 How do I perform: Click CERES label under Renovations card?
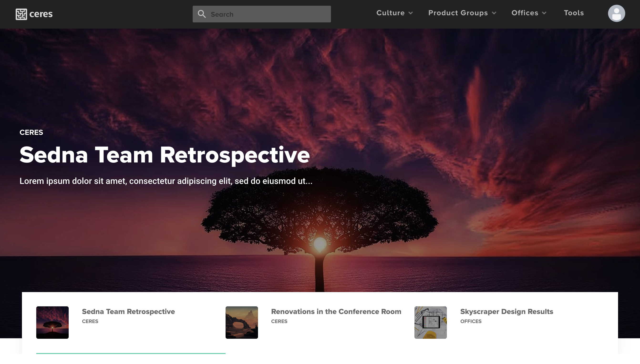point(279,321)
